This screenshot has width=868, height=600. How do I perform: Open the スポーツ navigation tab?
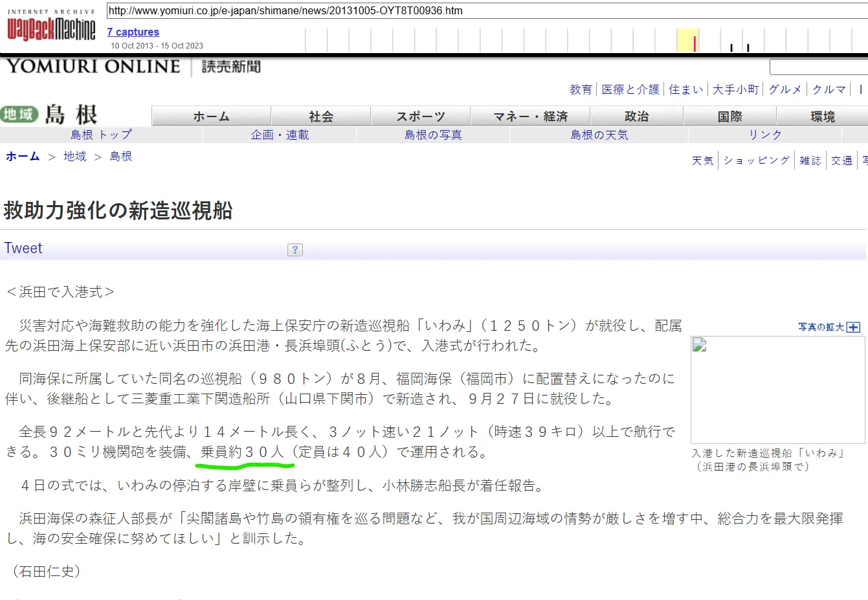421,117
